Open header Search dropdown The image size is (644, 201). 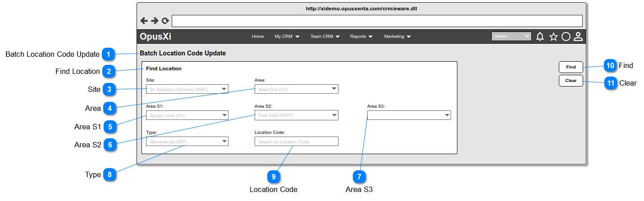(x=512, y=37)
